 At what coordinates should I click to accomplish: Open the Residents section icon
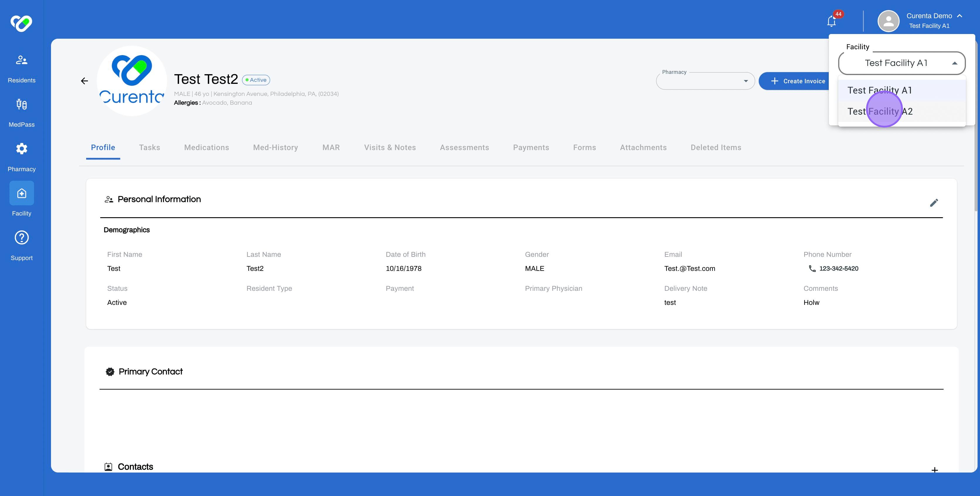tap(22, 60)
